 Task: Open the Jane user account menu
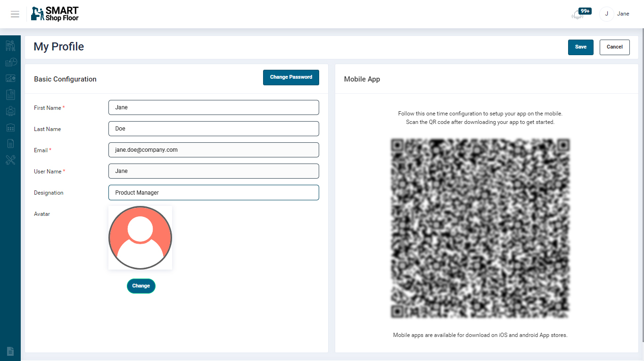click(x=615, y=14)
